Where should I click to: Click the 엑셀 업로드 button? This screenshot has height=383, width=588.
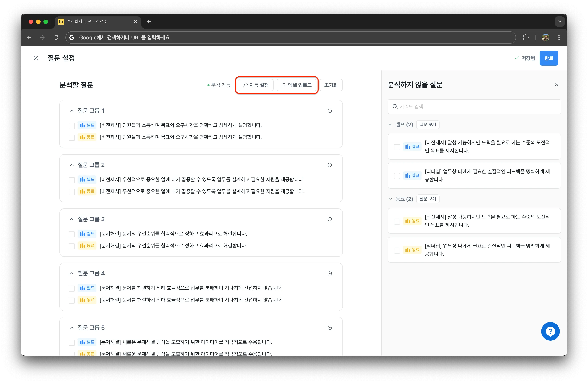[296, 85]
